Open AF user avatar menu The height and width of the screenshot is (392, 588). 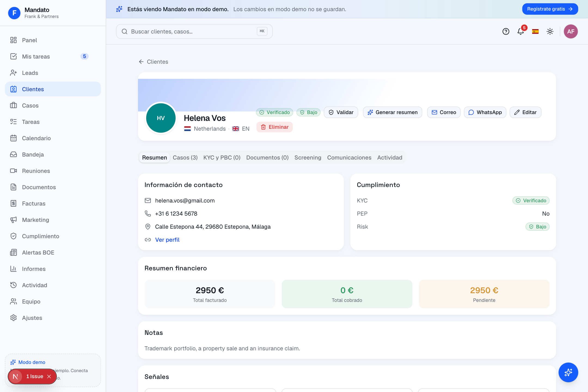(571, 32)
